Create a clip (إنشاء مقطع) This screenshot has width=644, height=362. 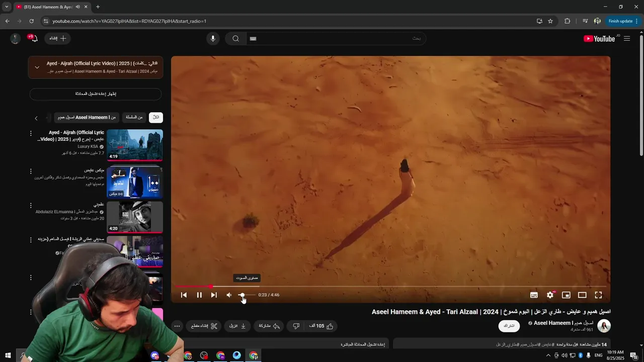coord(204,326)
